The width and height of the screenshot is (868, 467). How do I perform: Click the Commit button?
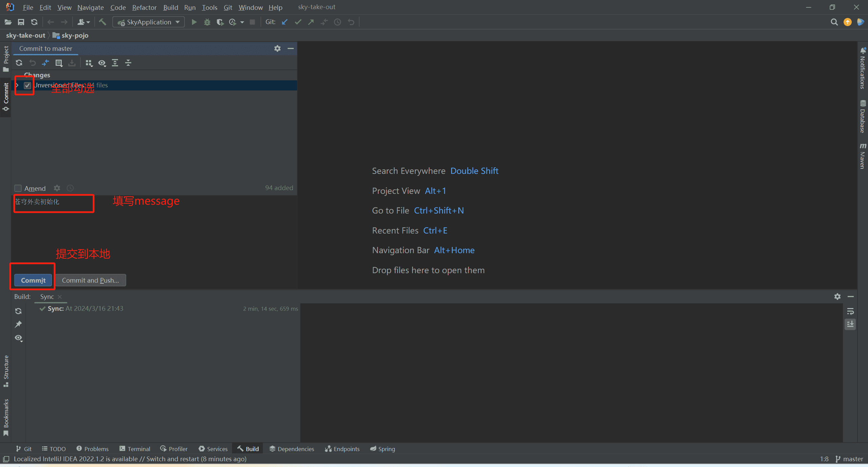(33, 280)
